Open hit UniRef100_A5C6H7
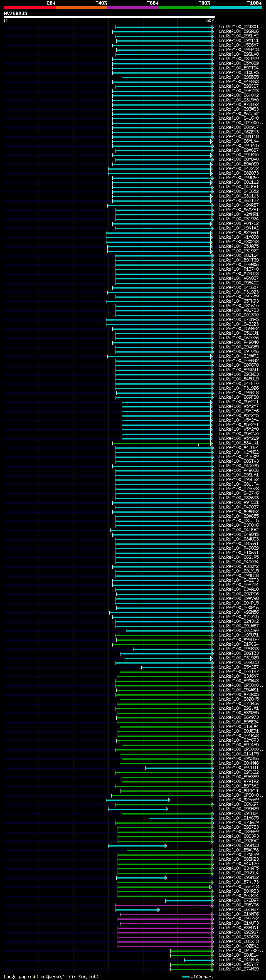 239,45
